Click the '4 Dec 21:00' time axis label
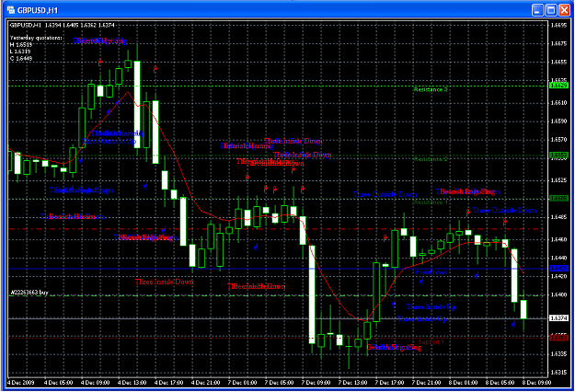The width and height of the screenshot is (575, 392). [206, 383]
